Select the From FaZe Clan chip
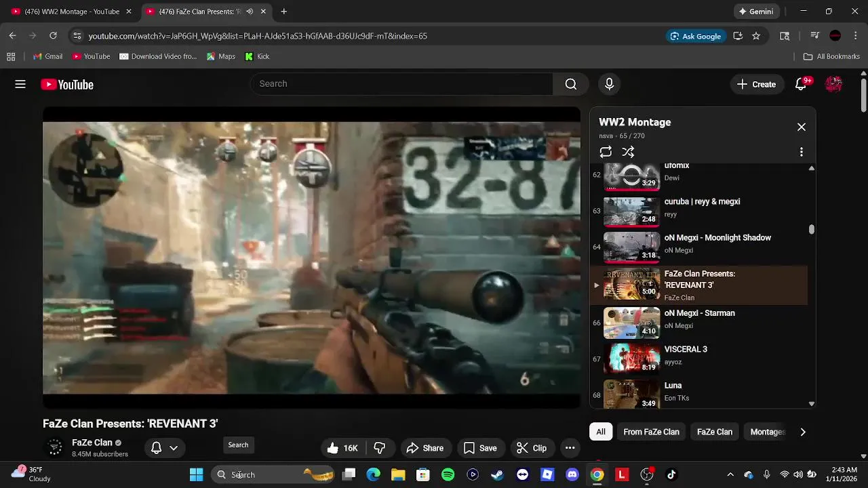This screenshot has width=868, height=488. (x=651, y=432)
